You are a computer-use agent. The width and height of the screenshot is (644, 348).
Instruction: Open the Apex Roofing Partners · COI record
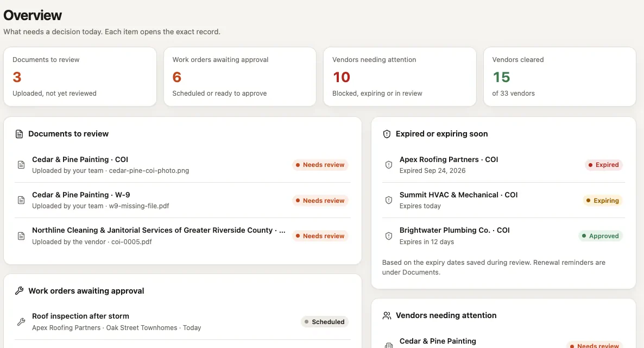click(503, 165)
